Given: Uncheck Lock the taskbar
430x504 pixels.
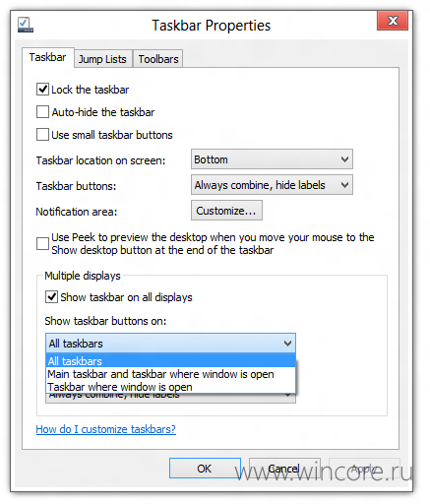Looking at the screenshot, I should 42,90.
